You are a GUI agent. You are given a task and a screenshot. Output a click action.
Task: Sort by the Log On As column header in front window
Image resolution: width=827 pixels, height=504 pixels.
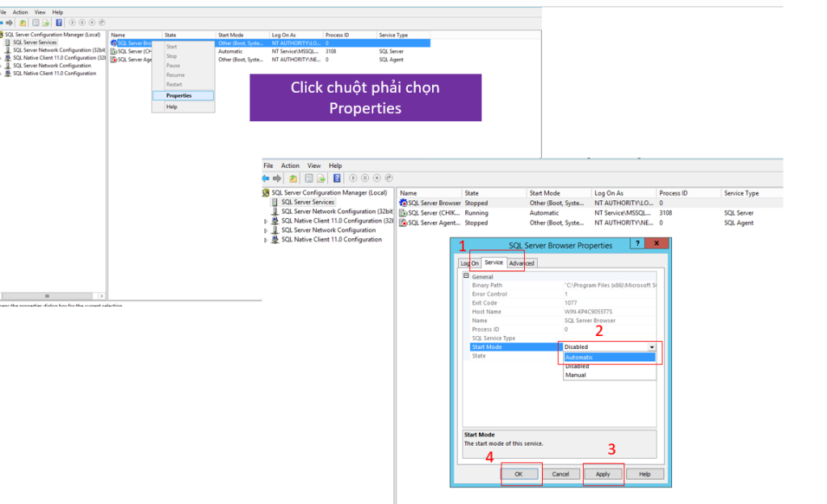624,193
